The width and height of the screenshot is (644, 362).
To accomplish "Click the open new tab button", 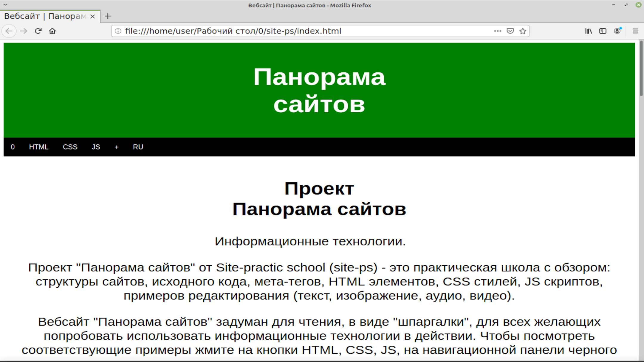I will (107, 16).
